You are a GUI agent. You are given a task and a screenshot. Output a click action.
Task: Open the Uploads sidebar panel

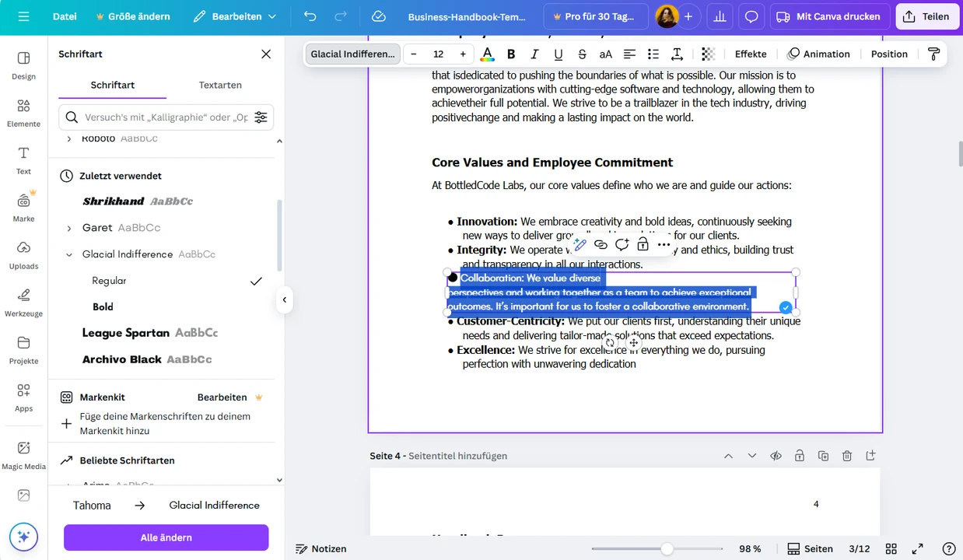23,255
